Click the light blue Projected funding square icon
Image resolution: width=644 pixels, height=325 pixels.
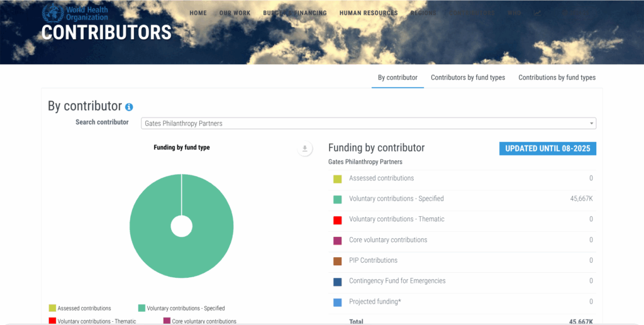click(338, 302)
